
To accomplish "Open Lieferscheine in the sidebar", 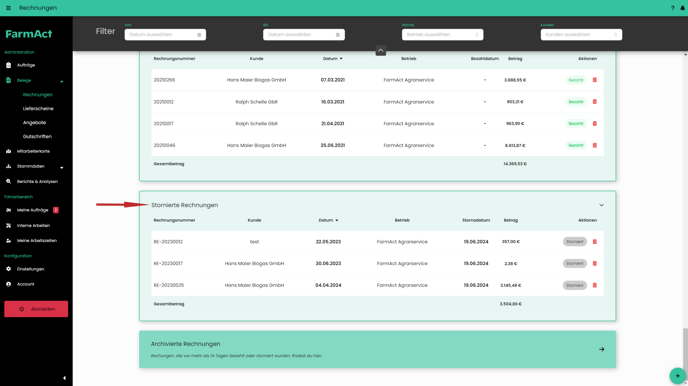I will 38,109.
